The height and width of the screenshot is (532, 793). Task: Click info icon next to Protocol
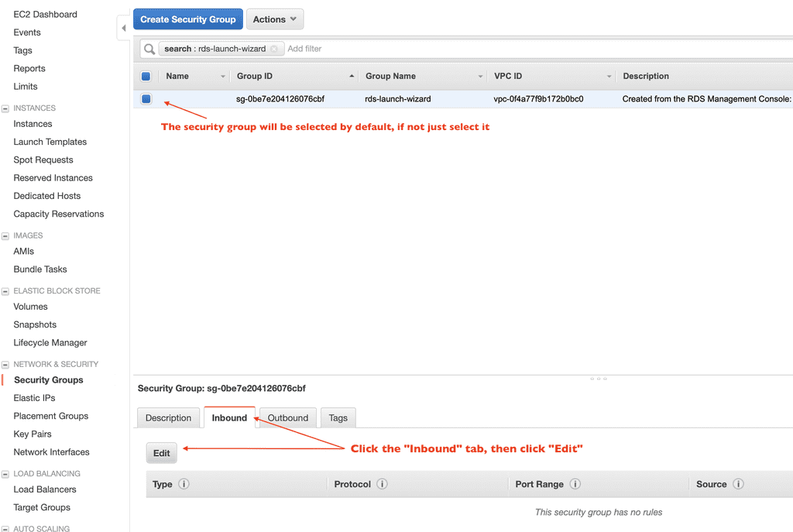(x=382, y=484)
